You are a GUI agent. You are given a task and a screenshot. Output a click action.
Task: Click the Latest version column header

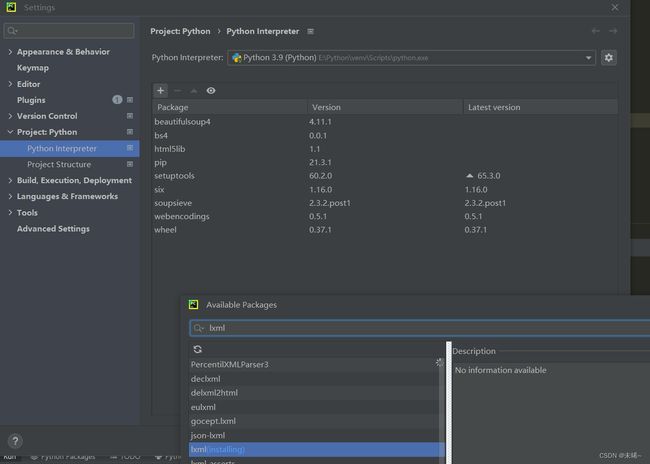coord(541,107)
